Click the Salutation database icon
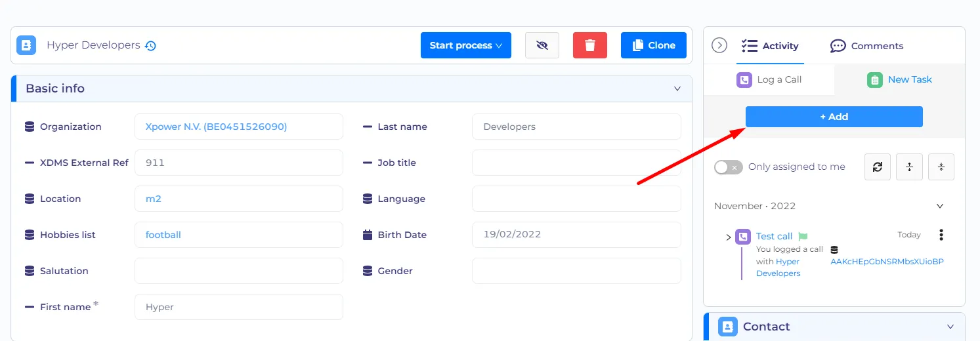 pyautogui.click(x=30, y=271)
